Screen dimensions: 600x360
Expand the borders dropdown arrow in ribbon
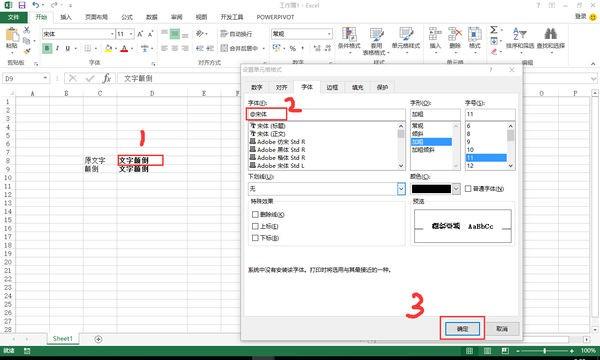(x=95, y=48)
